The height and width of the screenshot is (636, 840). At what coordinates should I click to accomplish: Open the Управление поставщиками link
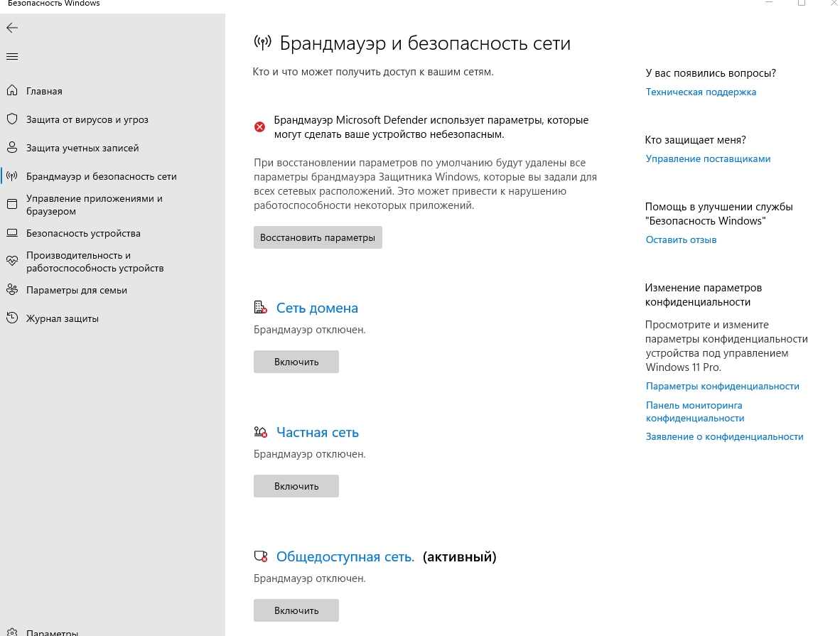click(707, 158)
